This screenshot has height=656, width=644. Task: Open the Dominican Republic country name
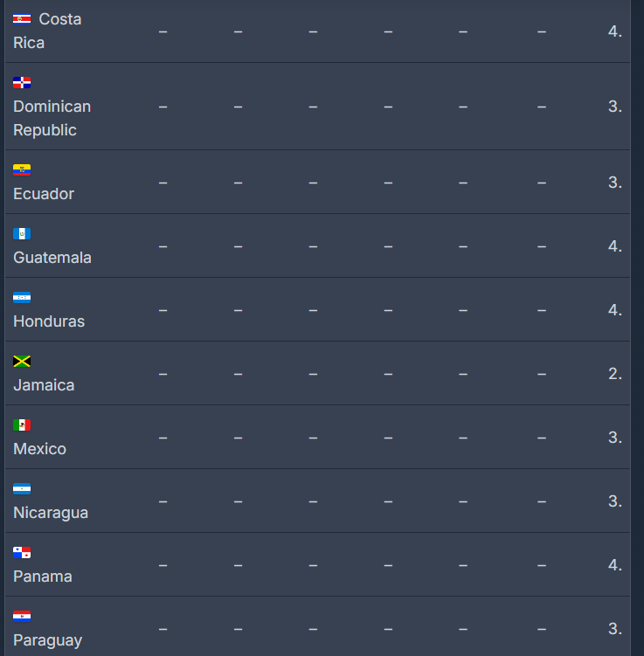pos(52,118)
